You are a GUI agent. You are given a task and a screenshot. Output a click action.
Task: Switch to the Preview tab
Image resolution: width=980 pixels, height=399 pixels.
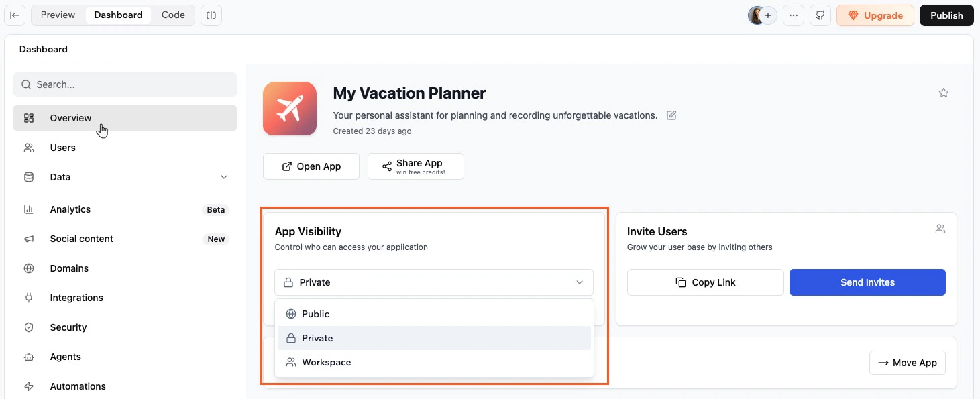(57, 14)
